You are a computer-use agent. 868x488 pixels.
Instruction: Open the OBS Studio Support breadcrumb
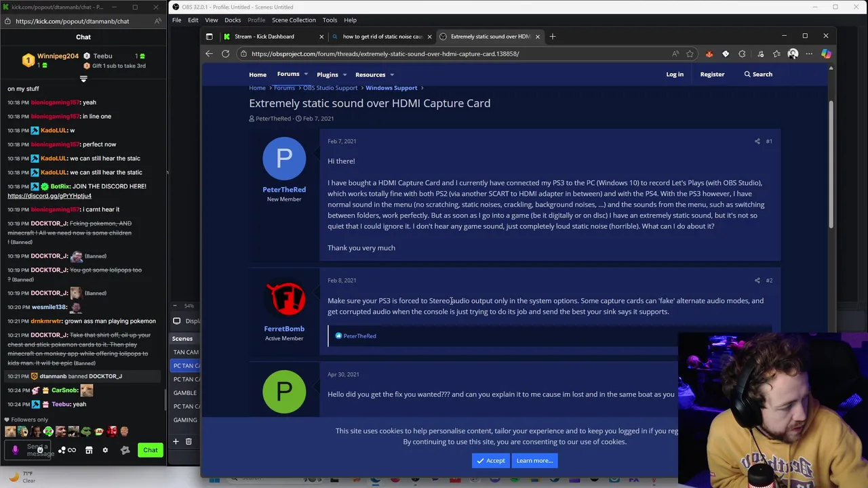[330, 87]
